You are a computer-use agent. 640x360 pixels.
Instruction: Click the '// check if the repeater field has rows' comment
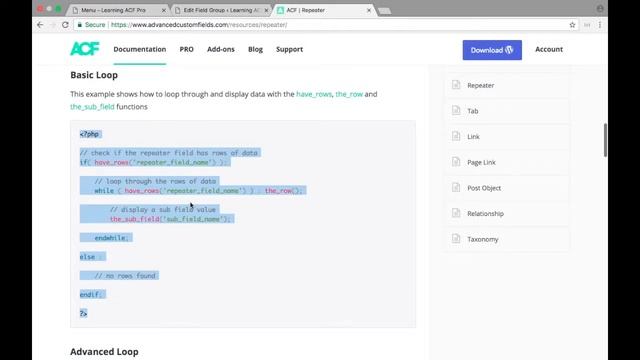(169, 153)
